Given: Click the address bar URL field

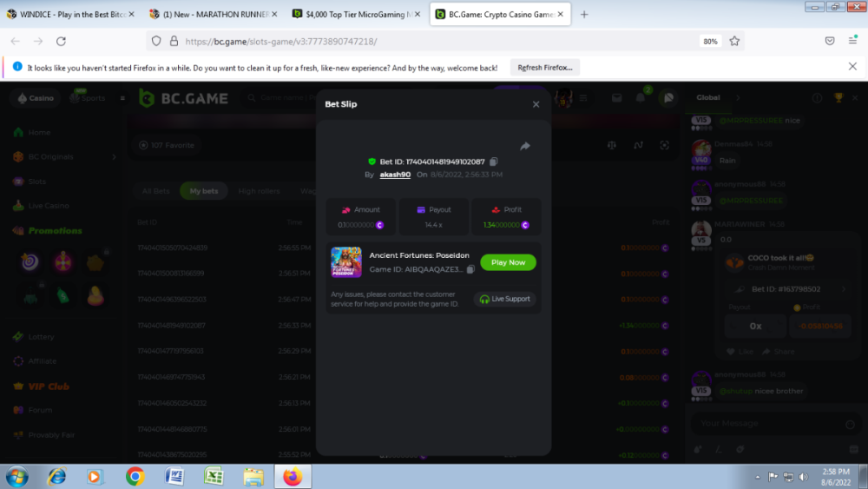Looking at the screenshot, I should pos(434,41).
